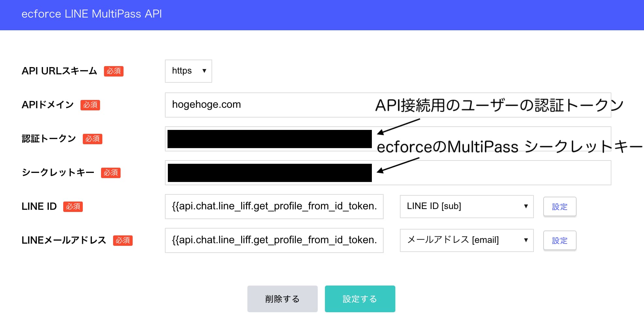Click the 必須 badge beside APIドメイン
Screen dimensions: 644x336
[90, 105]
